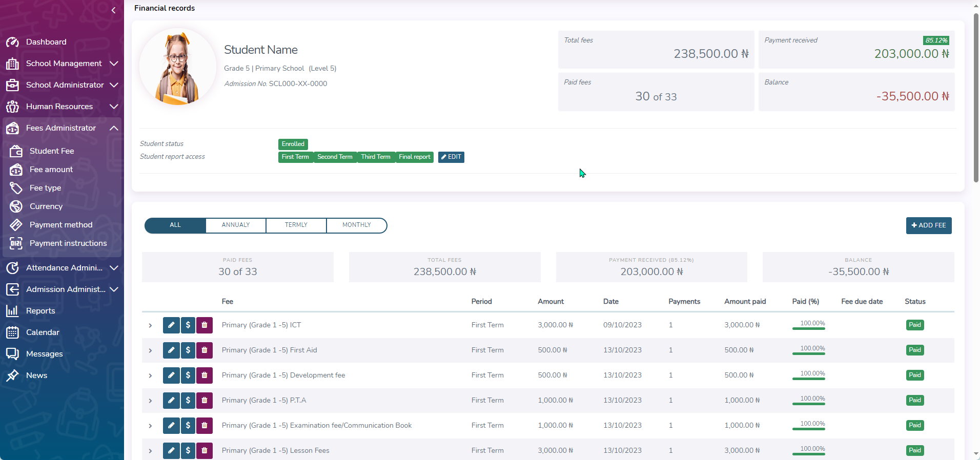The width and height of the screenshot is (980, 460).
Task: Click the pencil edit icon for ICT fee
Action: 171,325
